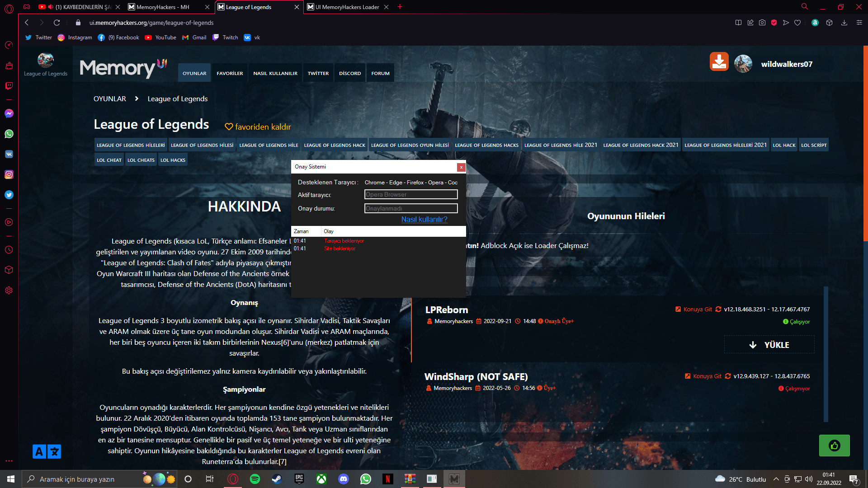Viewport: 868px width, 488px height.
Task: Open the browser downloads icon
Action: pyautogui.click(x=844, y=23)
